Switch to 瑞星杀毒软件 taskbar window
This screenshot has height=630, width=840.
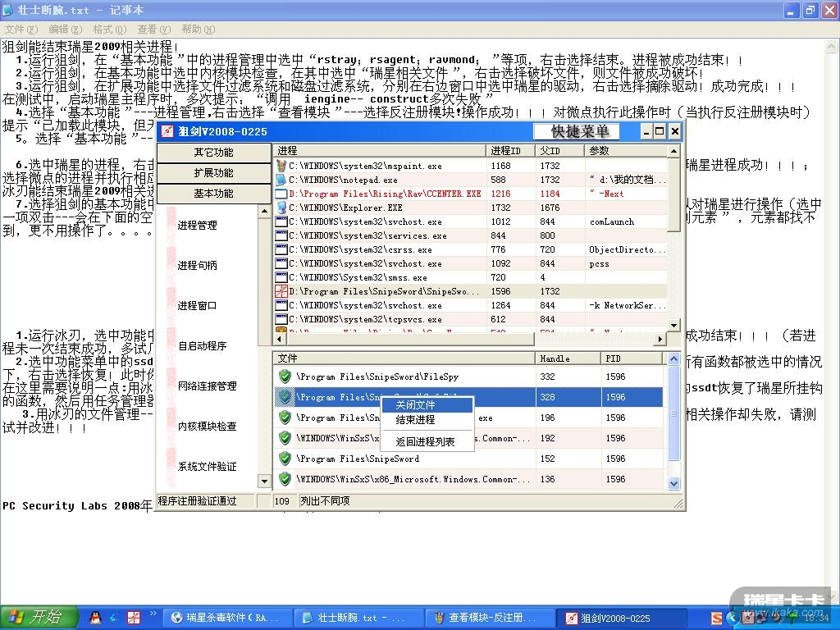(x=227, y=618)
